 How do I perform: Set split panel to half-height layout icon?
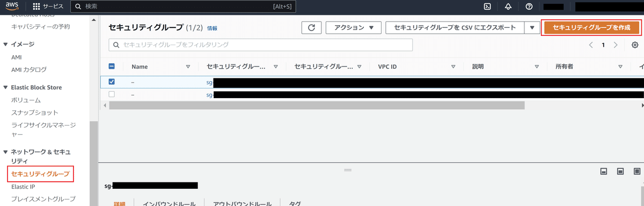coord(620,172)
